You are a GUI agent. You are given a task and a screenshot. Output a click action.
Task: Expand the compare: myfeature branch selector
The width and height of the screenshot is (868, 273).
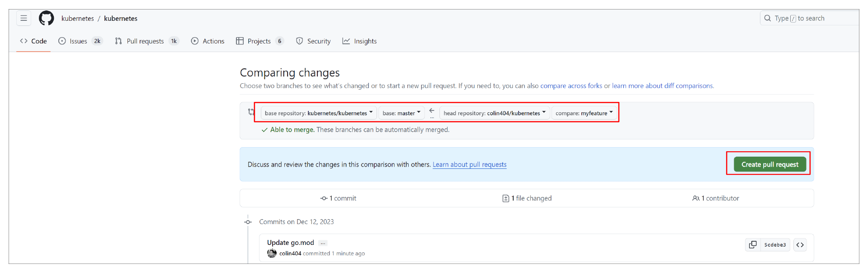(584, 113)
